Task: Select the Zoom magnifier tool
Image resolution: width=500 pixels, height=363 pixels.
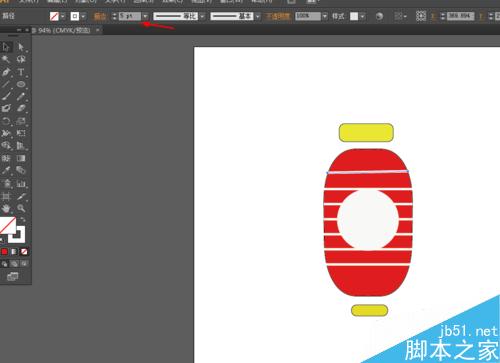Action: 21,209
